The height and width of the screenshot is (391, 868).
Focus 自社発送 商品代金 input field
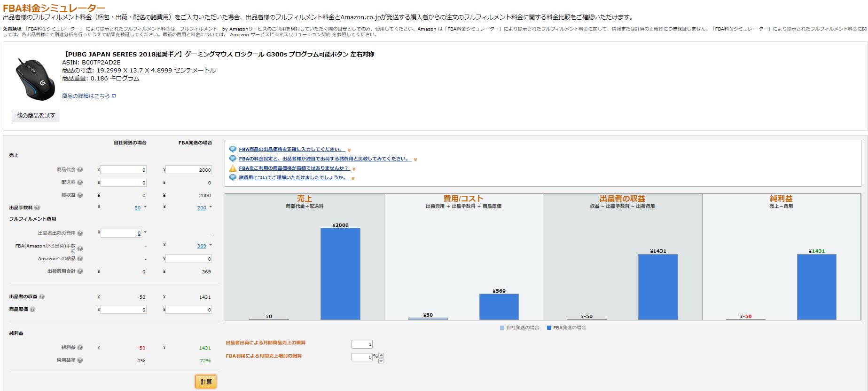pyautogui.click(x=123, y=170)
